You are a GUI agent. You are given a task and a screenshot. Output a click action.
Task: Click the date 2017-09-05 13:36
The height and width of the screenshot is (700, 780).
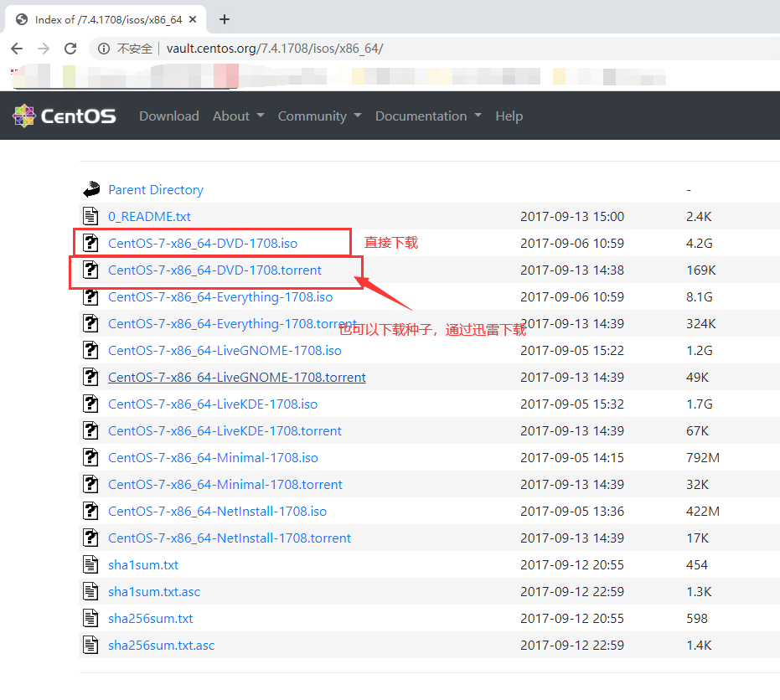click(572, 511)
